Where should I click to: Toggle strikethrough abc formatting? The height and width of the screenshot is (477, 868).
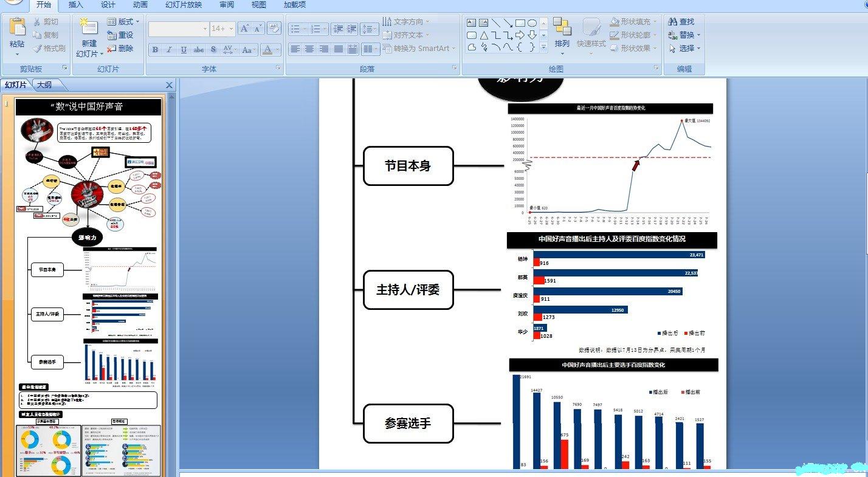(x=198, y=50)
